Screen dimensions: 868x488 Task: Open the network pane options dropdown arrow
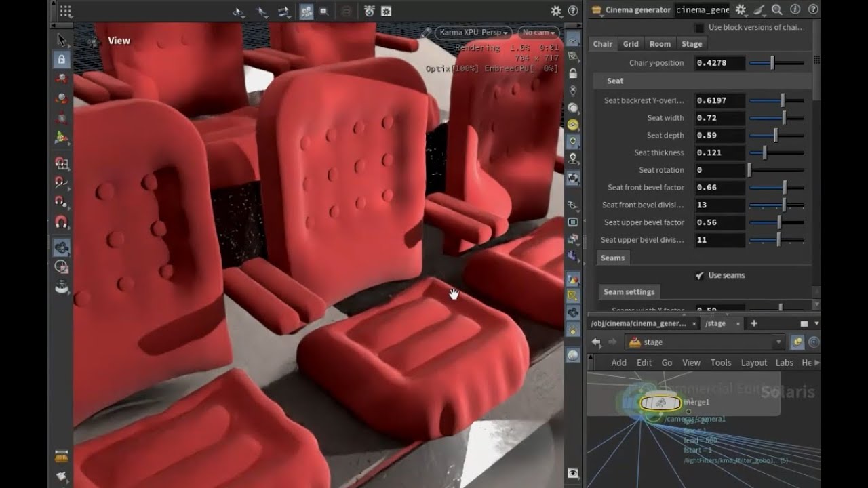coord(816,324)
